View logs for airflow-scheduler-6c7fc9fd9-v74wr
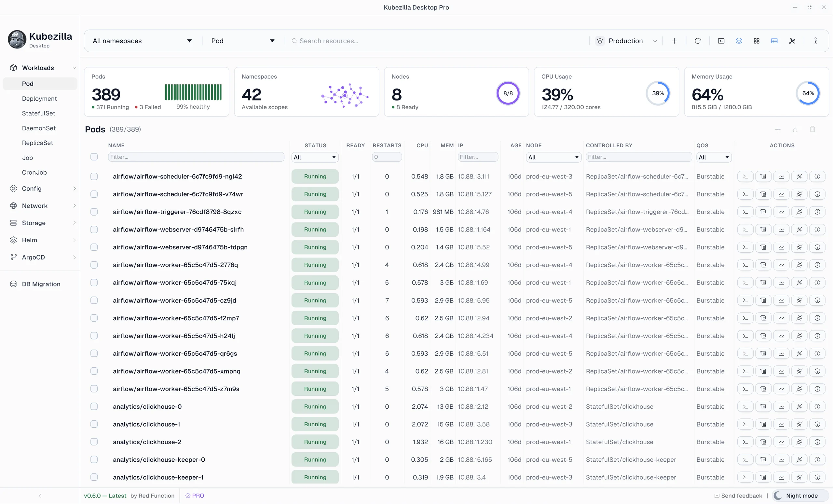The height and width of the screenshot is (504, 833). pyautogui.click(x=763, y=194)
